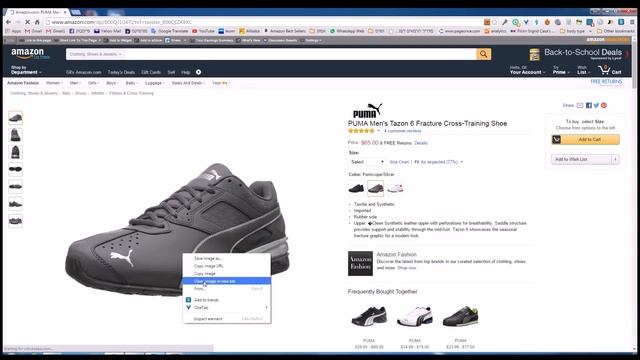Open the white PUMA frequently bought shoe
This screenshot has height=360, width=640.
click(415, 316)
